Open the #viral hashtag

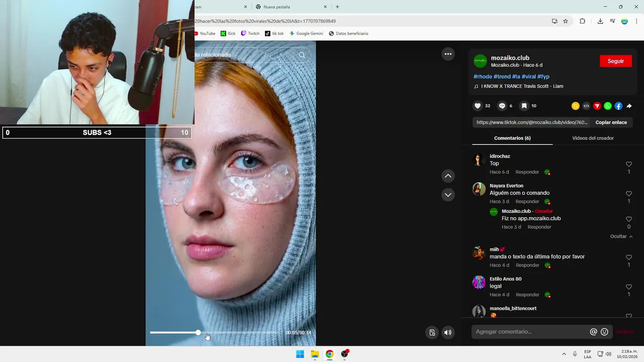click(529, 76)
